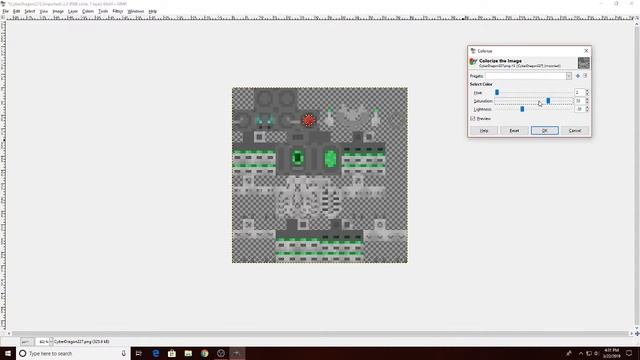Open the Select menu
The image size is (640, 360).
29,11
